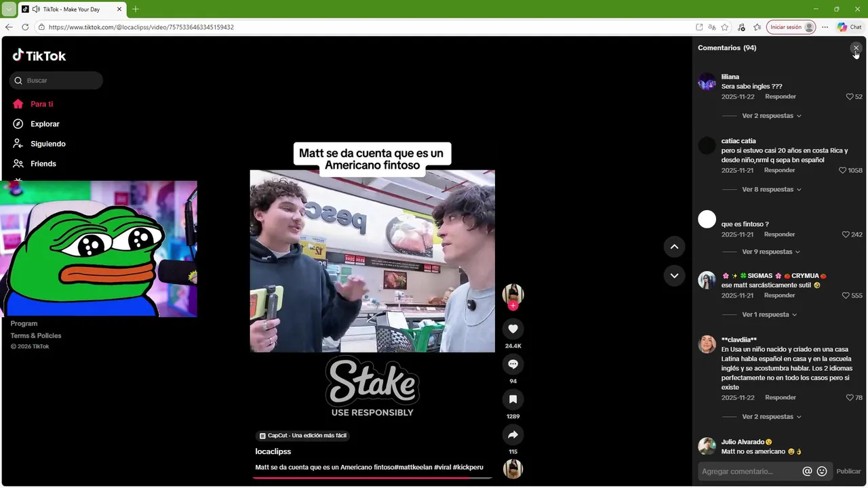Seek on the video progress bar
This screenshot has height=488, width=868.
[372, 478]
